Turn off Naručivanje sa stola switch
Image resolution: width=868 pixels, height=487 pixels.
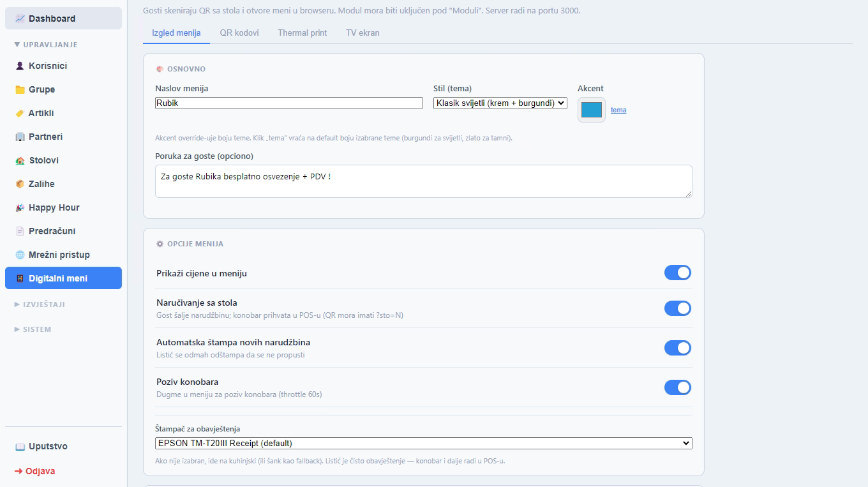point(678,308)
